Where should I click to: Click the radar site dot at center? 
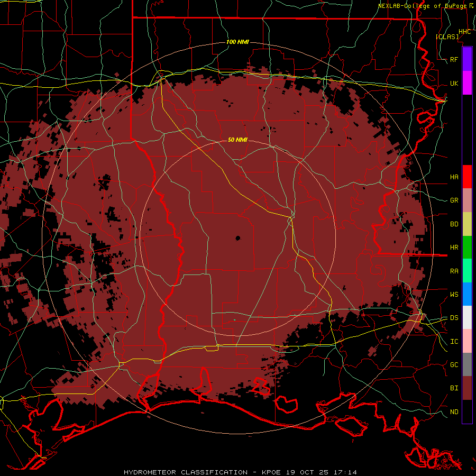pyautogui.click(x=237, y=239)
